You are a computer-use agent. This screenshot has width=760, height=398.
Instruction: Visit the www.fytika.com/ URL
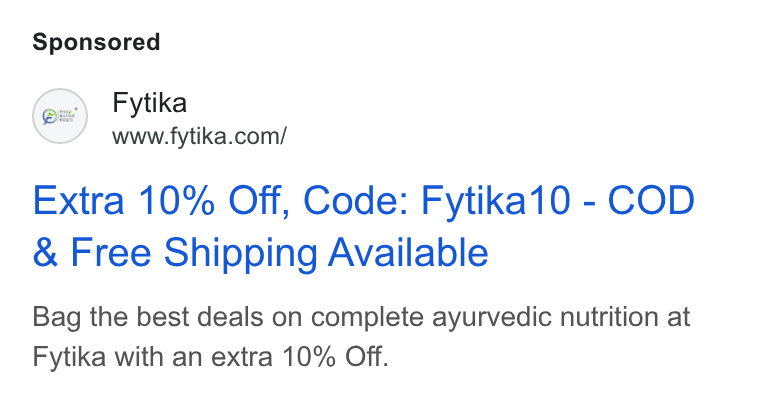click(x=199, y=136)
